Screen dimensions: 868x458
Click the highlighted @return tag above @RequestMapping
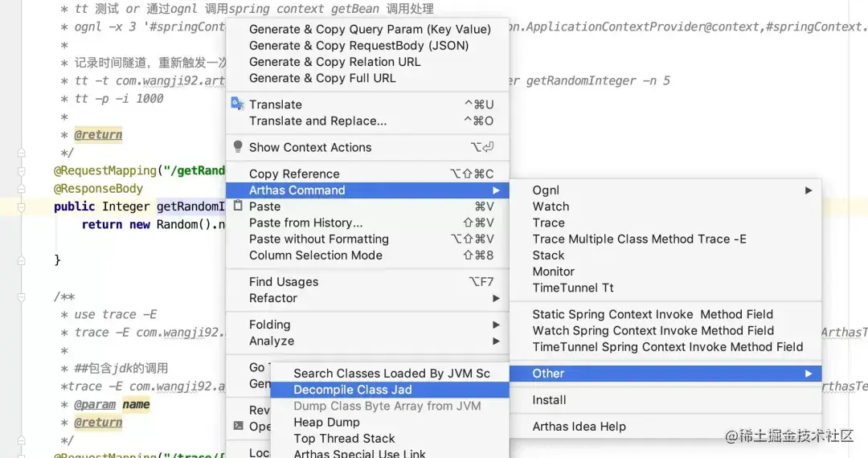(98, 134)
